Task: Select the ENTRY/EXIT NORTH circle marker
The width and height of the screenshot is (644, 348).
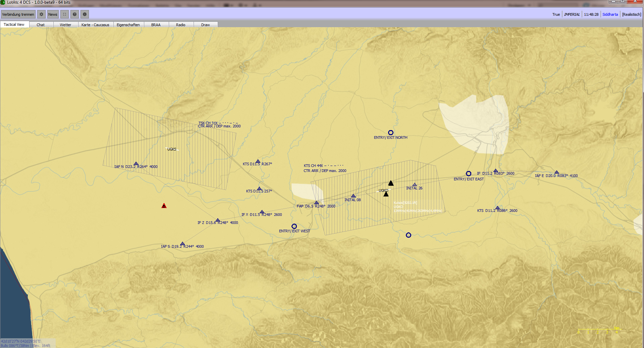Action: tap(390, 133)
